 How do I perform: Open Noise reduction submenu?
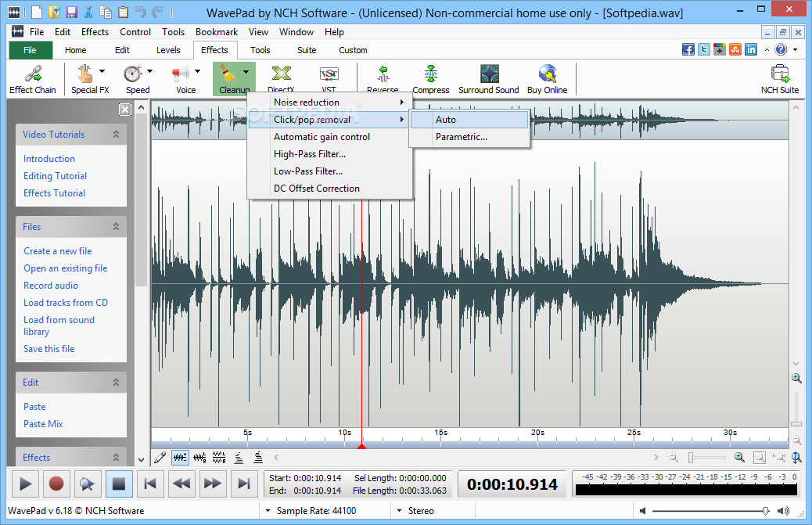click(x=330, y=102)
